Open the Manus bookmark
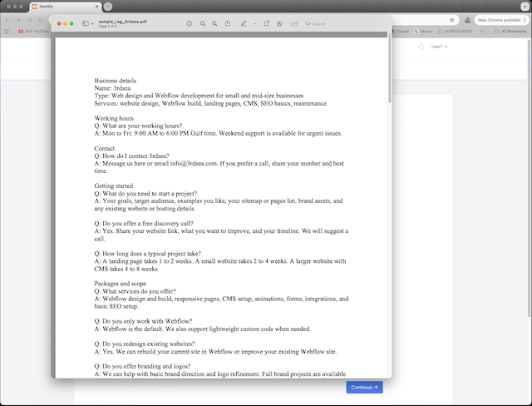This screenshot has height=406, width=532. (423, 32)
